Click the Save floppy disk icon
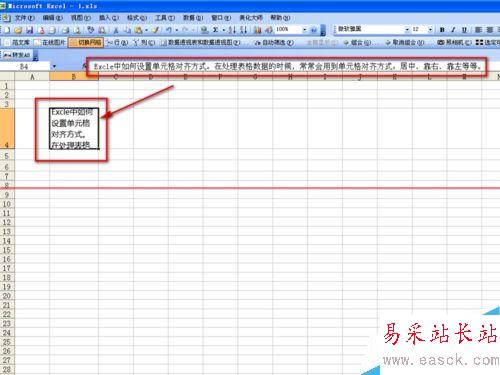 click(30, 30)
